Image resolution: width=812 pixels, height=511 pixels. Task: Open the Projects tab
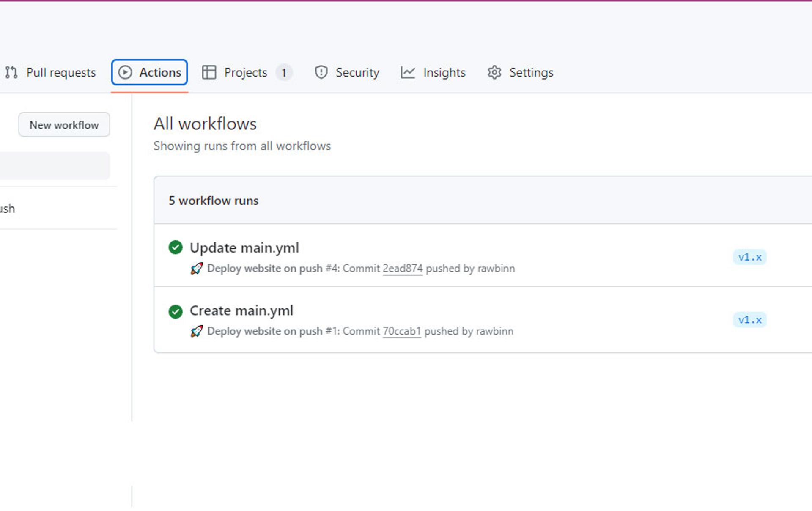[247, 72]
